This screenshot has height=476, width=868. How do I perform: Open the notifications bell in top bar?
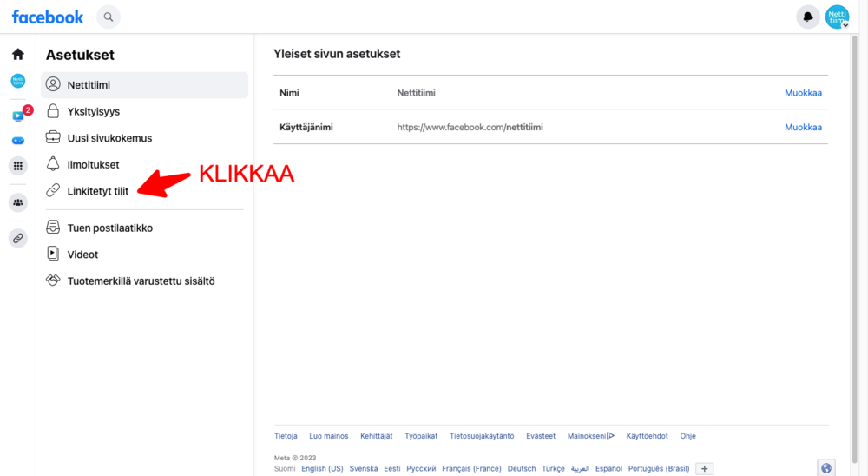coord(808,17)
